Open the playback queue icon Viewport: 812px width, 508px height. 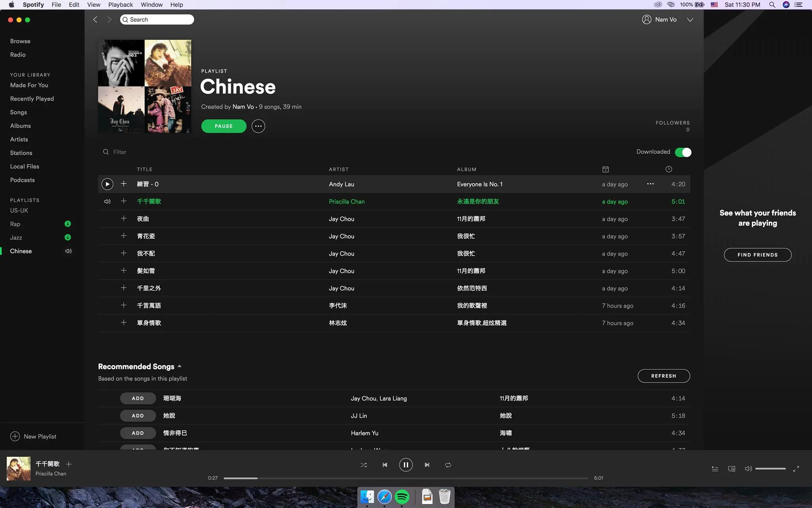715,468
